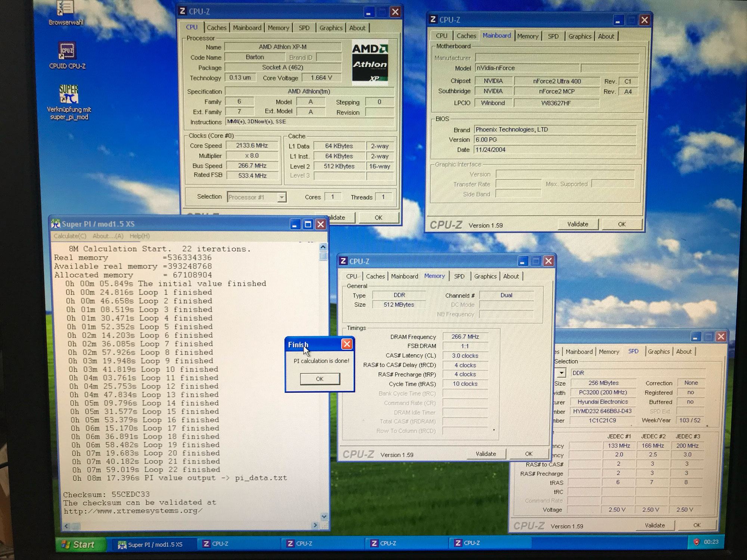
Task: Click OK in processor CPU-Z window
Action: coord(378,217)
